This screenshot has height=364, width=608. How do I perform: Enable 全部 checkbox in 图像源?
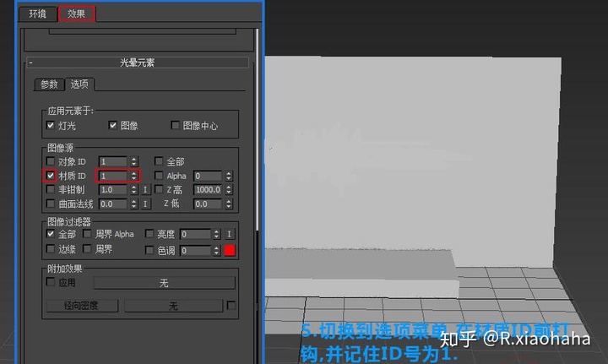pyautogui.click(x=159, y=161)
